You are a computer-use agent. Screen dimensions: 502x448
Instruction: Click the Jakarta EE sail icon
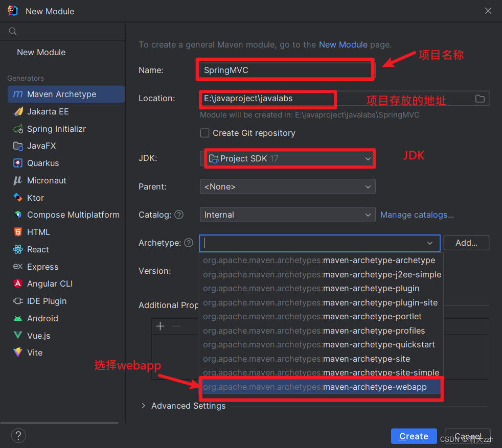coord(18,111)
